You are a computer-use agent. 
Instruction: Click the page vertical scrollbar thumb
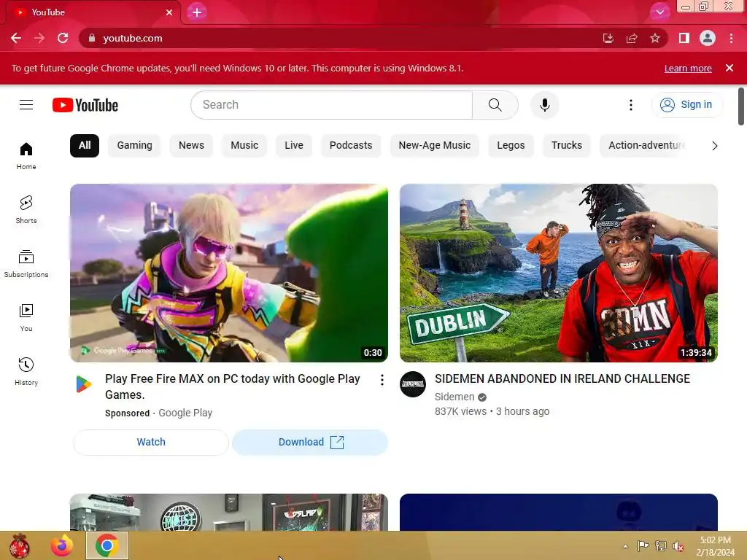[x=741, y=106]
